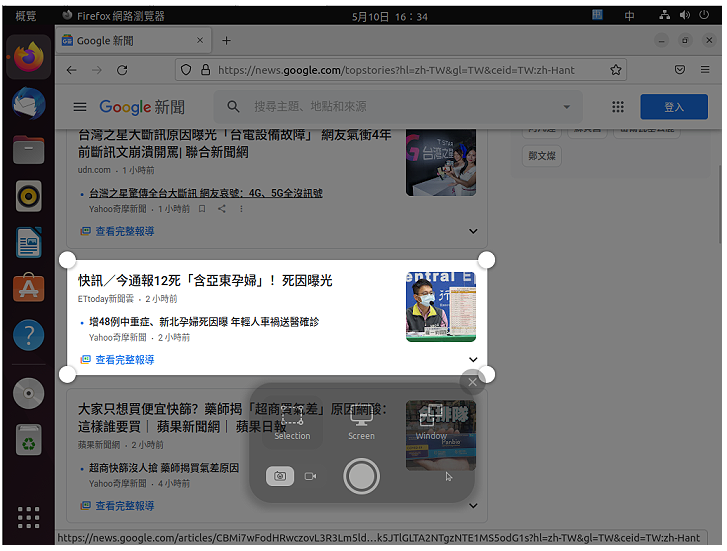Open the 增48例中重症 Yahoo article
Viewport: 727px width, 551px height.
click(x=204, y=321)
